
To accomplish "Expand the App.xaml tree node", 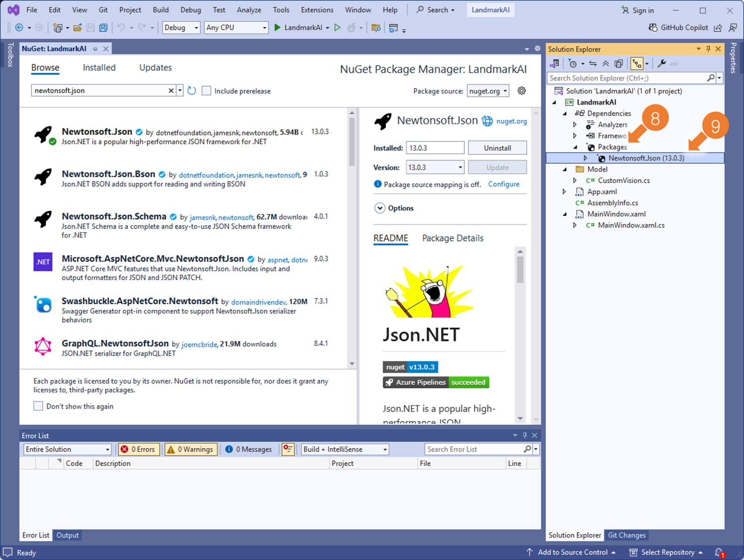I will point(565,192).
